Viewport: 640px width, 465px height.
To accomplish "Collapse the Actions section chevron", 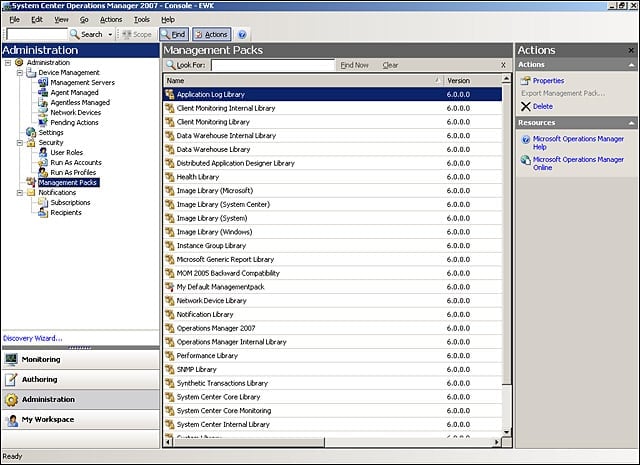I will point(631,65).
